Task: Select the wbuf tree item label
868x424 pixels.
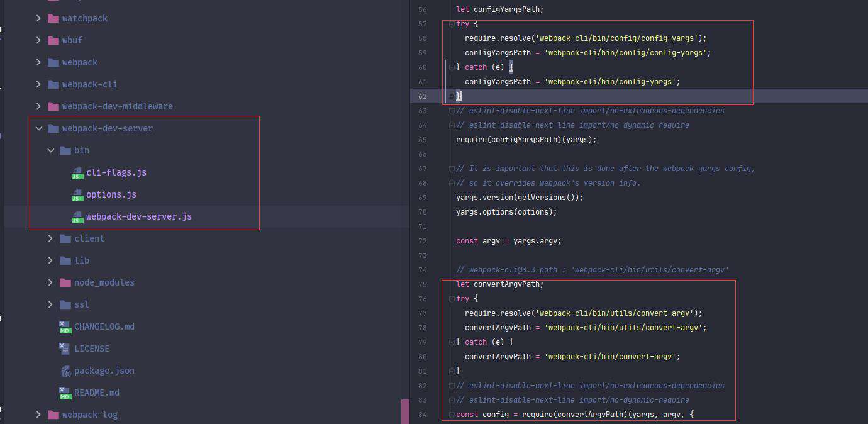Action: 72,40
